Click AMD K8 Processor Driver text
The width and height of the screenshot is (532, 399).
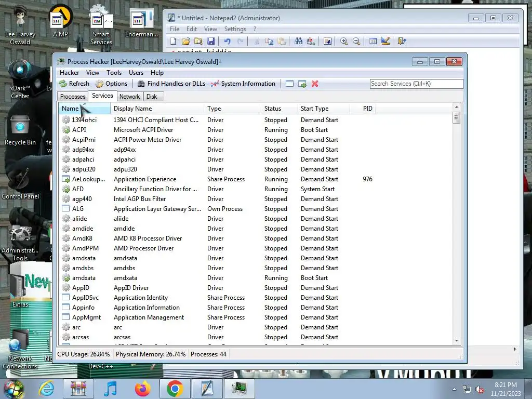[148, 238]
